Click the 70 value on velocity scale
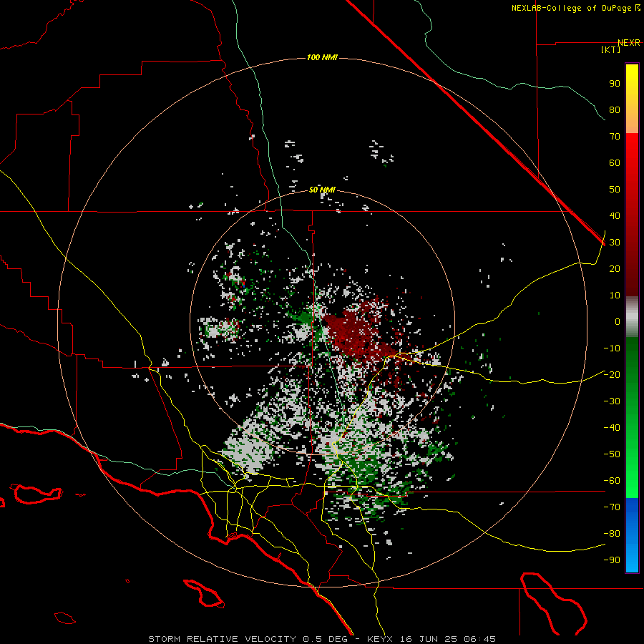 [615, 137]
